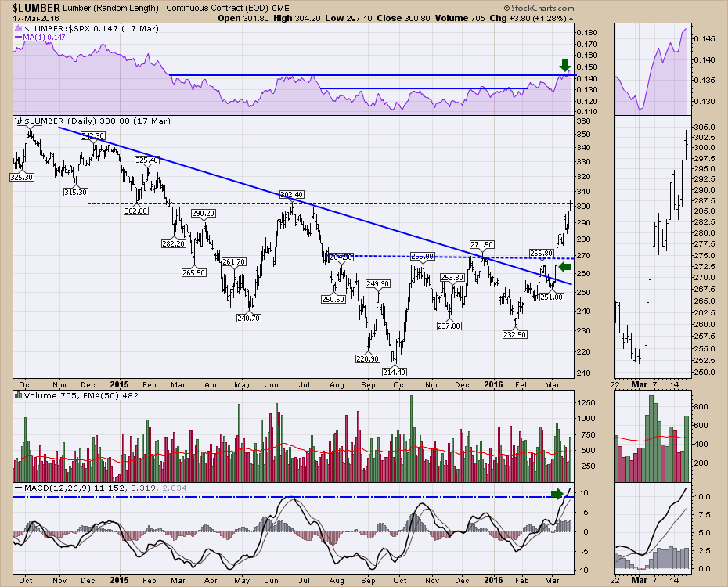Click the 325.30 price label

pos(22,177)
